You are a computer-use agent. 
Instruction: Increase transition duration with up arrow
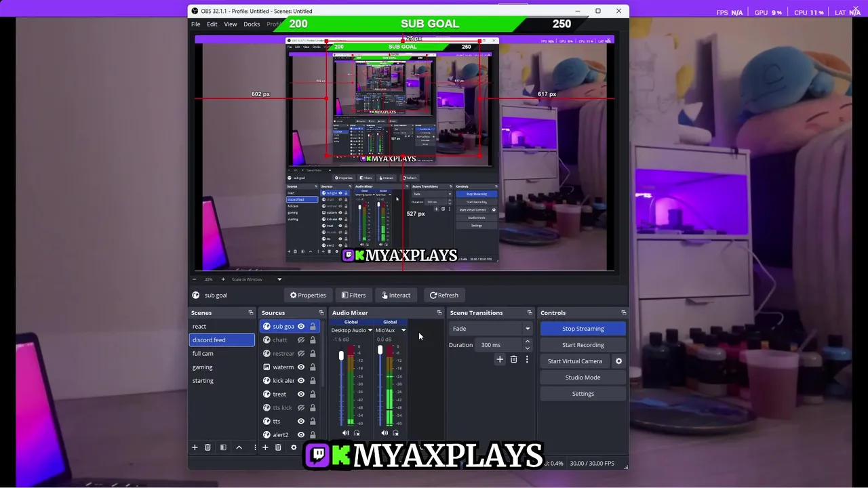(x=528, y=342)
